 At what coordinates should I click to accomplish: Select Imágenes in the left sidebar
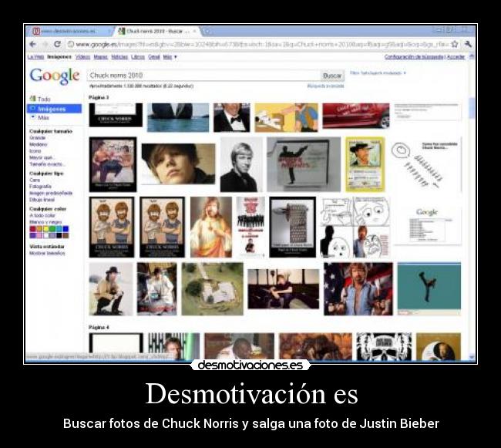54,109
